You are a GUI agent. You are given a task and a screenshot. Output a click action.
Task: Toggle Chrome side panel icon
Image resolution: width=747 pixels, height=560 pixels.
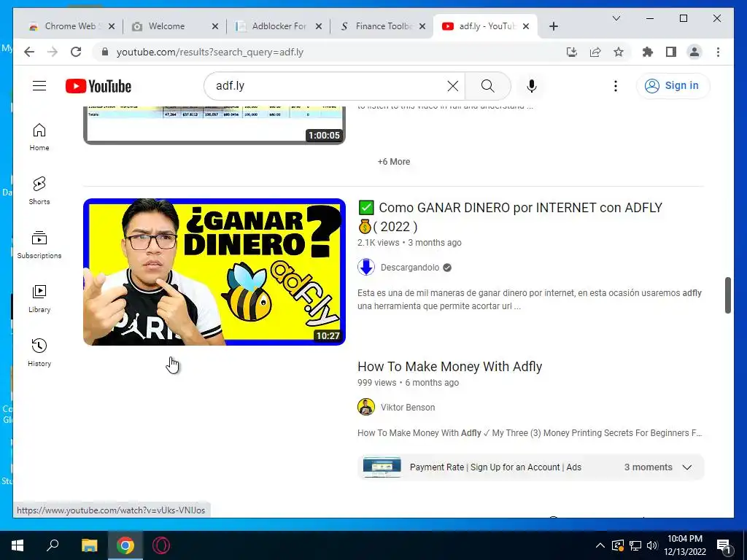(x=671, y=52)
